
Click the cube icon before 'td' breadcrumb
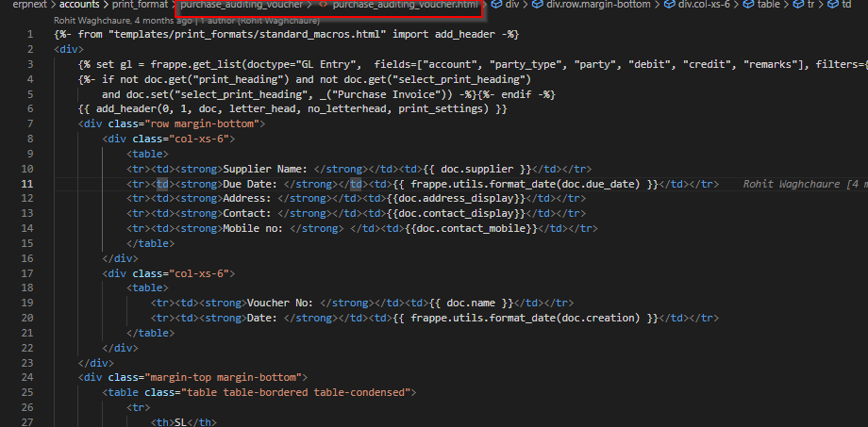tap(832, 5)
